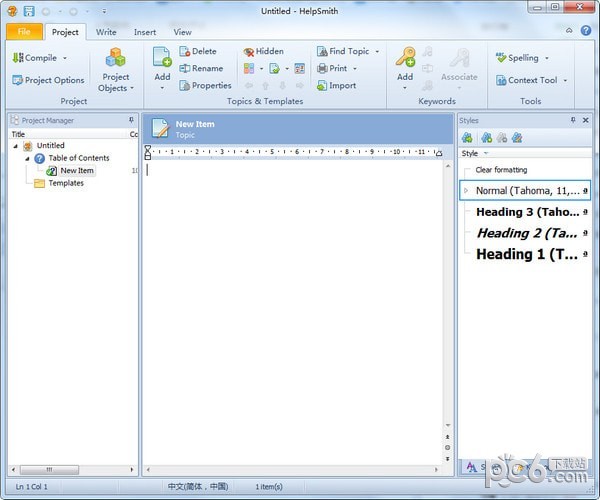Image resolution: width=600 pixels, height=500 pixels.
Task: Collapse the ribbon with the caret button
Action: [569, 31]
